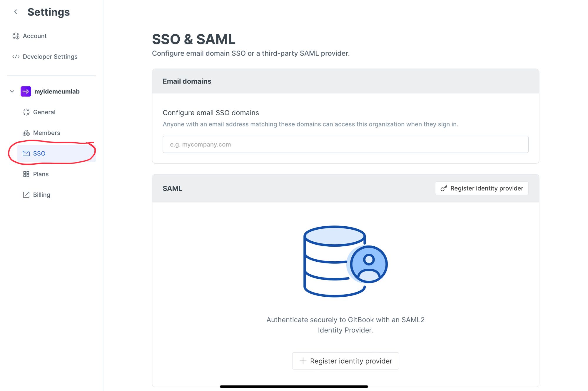The image size is (588, 391).
Task: Click the database user illustration
Action: 345,261
